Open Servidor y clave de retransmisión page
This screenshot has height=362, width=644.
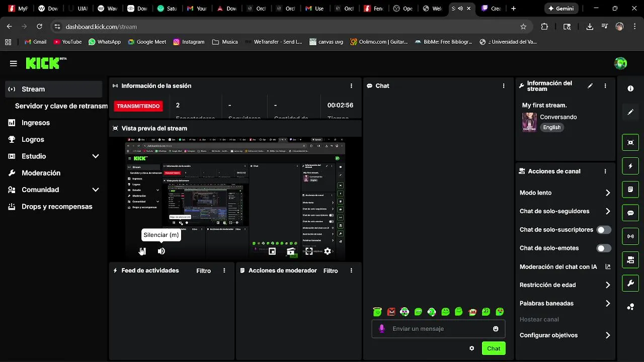pos(60,106)
